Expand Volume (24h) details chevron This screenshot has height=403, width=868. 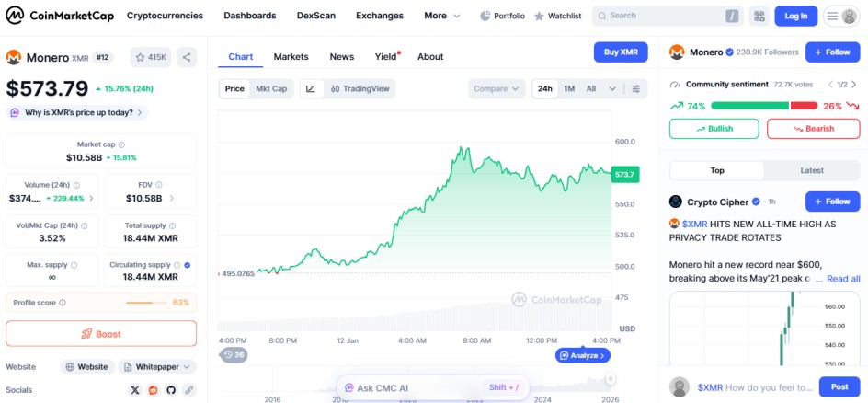[x=91, y=198]
